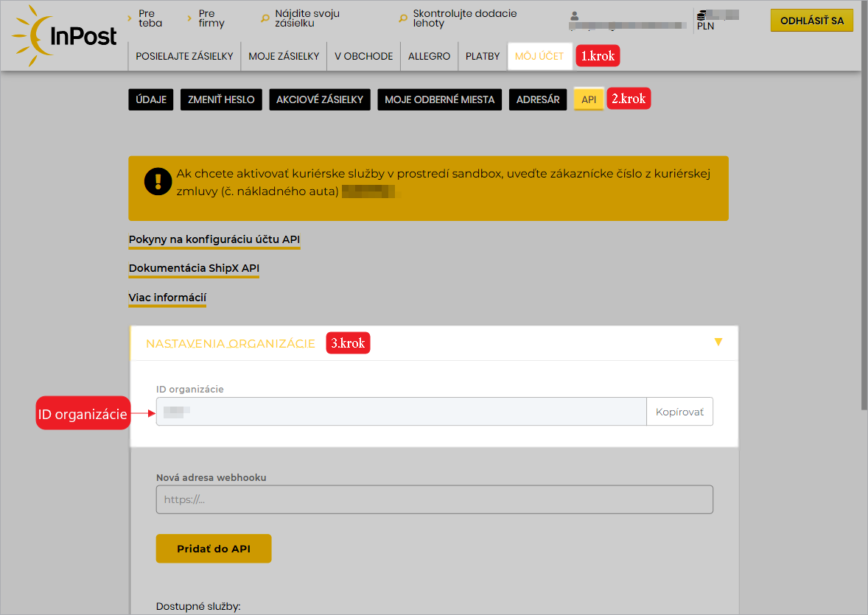
Task: Switch to the Platby tab
Action: (483, 56)
